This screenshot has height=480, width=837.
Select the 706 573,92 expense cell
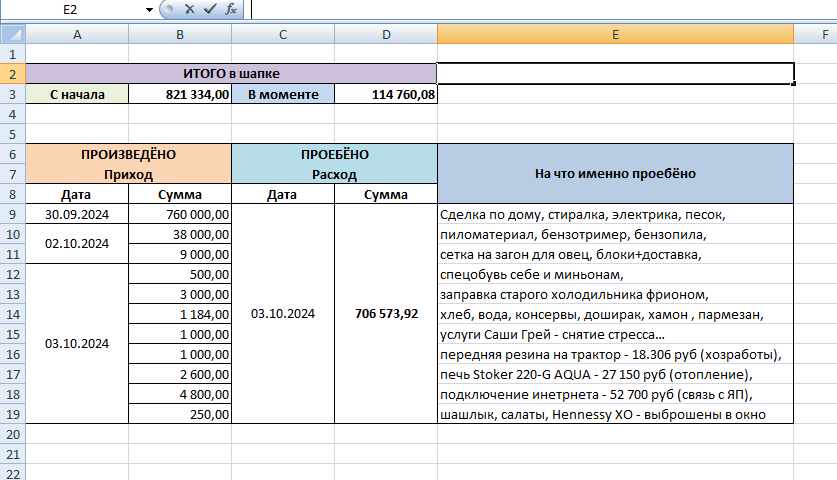tap(386, 314)
